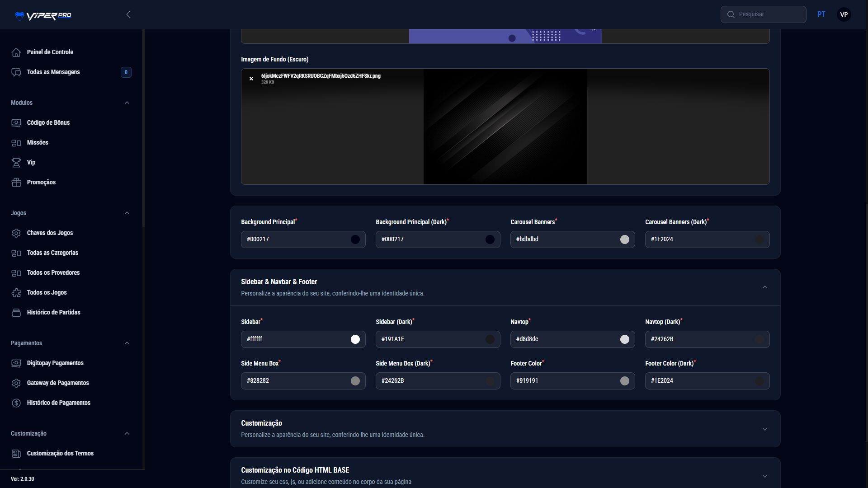Open Gateway de Pagamentos menu item
The image size is (868, 488).
pos(58,383)
